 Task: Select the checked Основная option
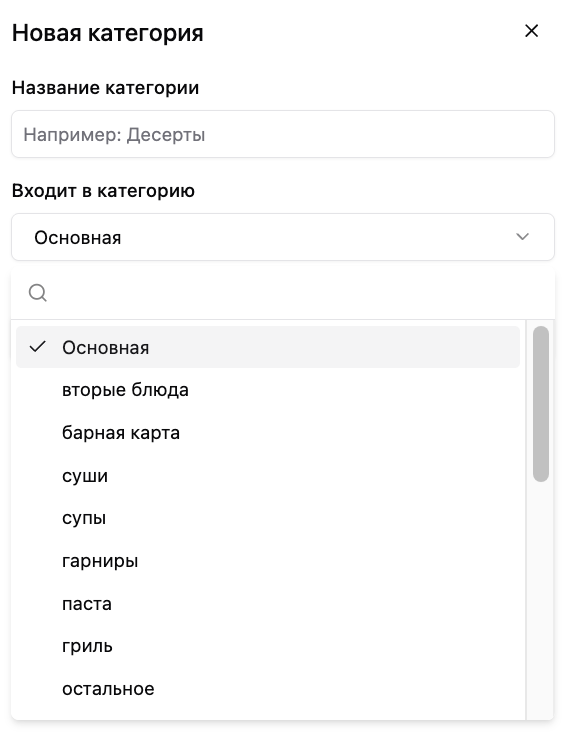268,347
